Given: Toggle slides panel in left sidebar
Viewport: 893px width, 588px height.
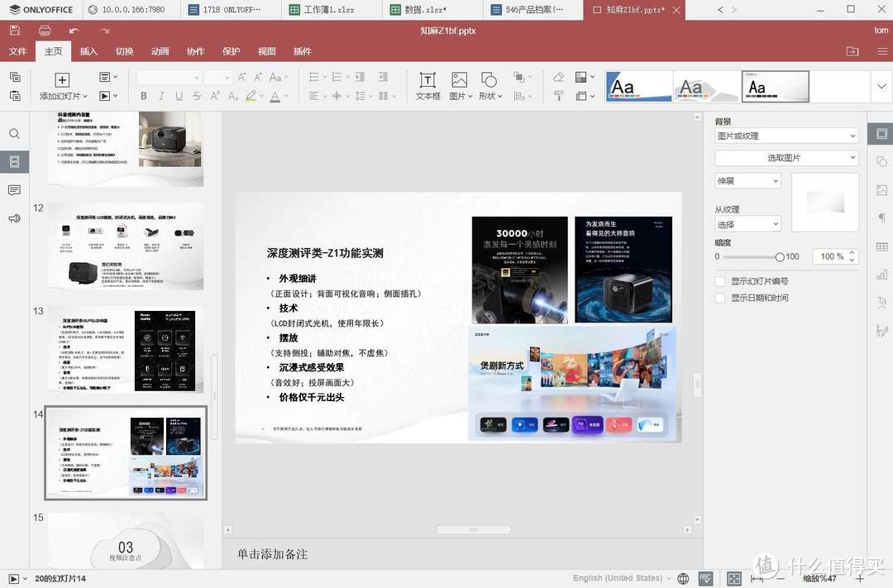Looking at the screenshot, I should pyautogui.click(x=15, y=162).
